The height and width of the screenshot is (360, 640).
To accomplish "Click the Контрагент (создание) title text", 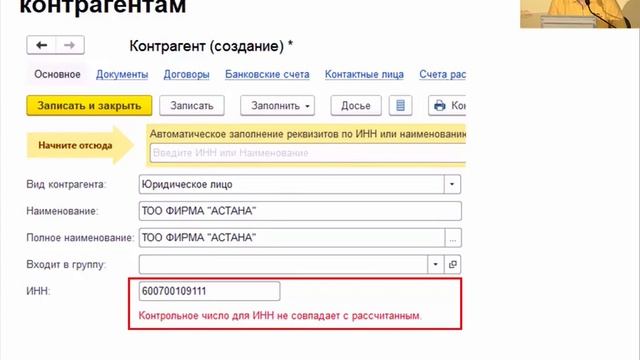I will (211, 46).
